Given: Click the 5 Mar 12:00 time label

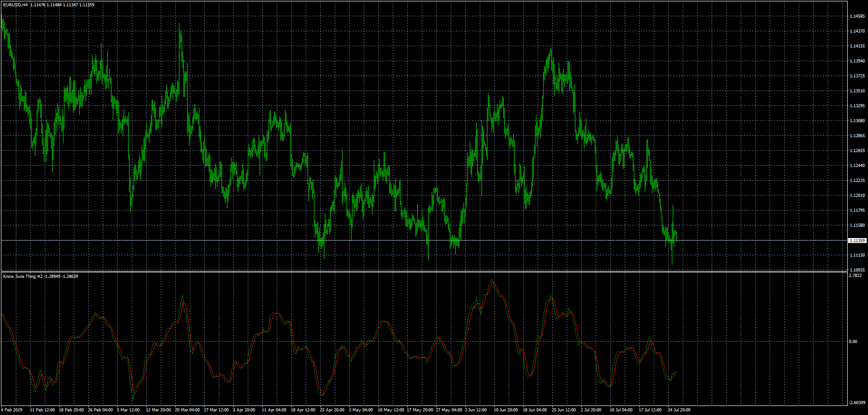Looking at the screenshot, I should pyautogui.click(x=129, y=410).
